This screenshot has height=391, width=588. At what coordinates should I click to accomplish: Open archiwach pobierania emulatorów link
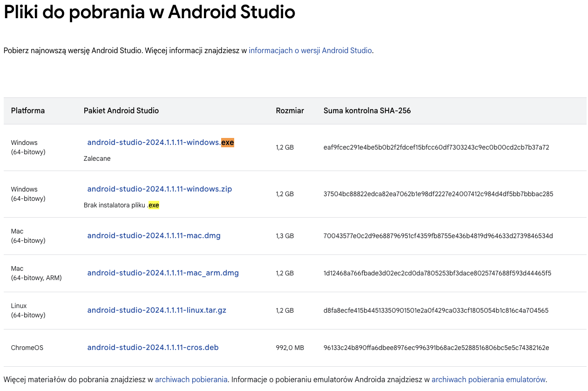[x=488, y=379]
